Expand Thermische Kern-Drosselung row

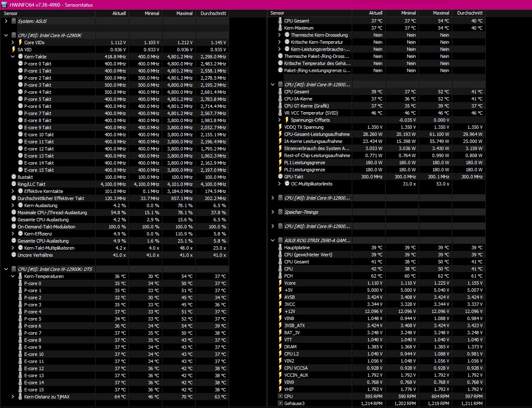[x=280, y=35]
